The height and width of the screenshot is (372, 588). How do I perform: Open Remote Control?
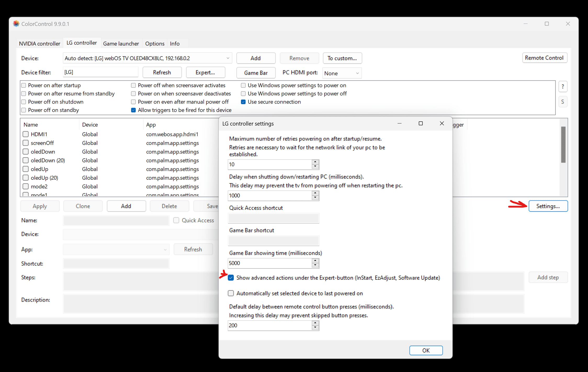click(x=544, y=58)
